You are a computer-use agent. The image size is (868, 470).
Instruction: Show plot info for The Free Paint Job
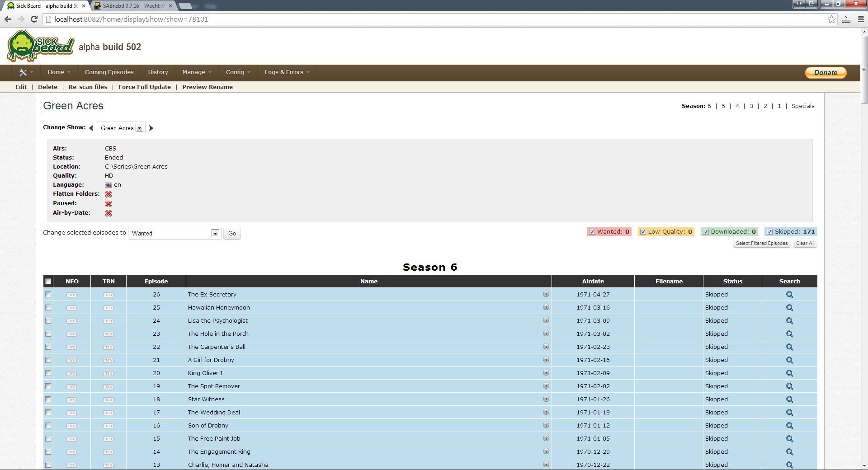(x=546, y=438)
